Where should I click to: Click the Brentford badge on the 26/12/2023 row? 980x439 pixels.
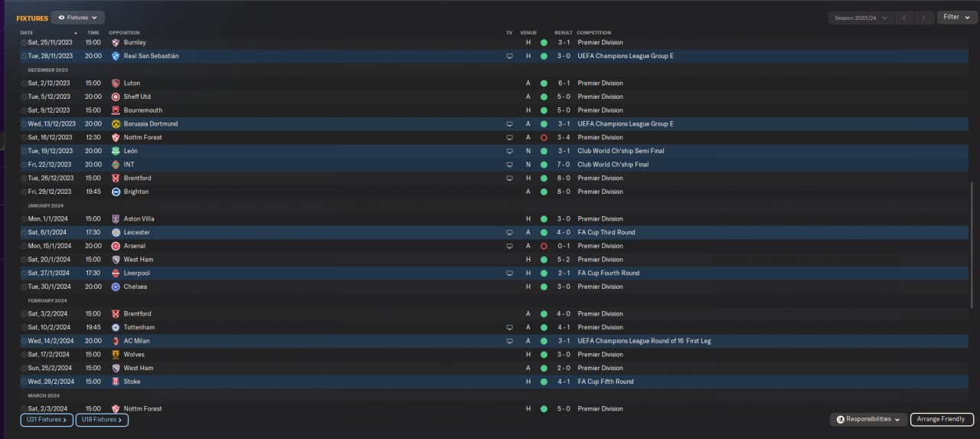point(116,178)
